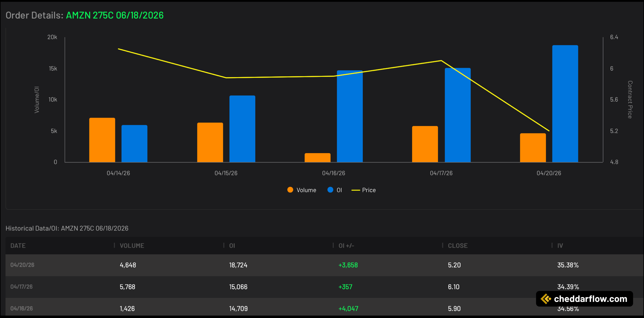Select the blue OI bar for 04/15/26
The width and height of the screenshot is (644, 318).
[x=242, y=129]
